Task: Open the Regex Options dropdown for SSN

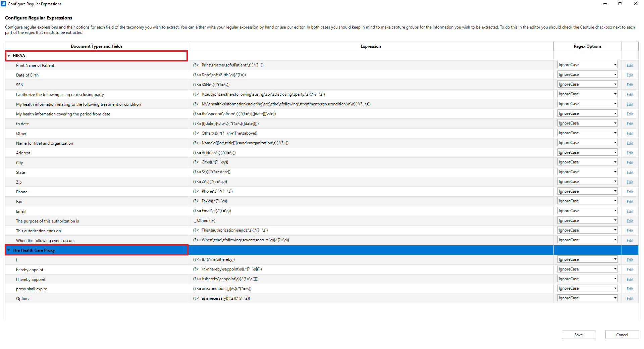Action: [614, 84]
